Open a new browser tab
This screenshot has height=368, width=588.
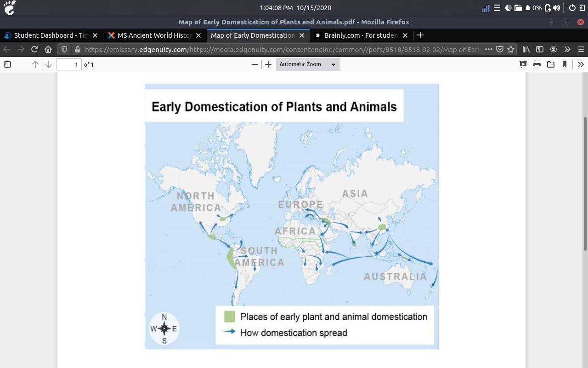point(420,35)
